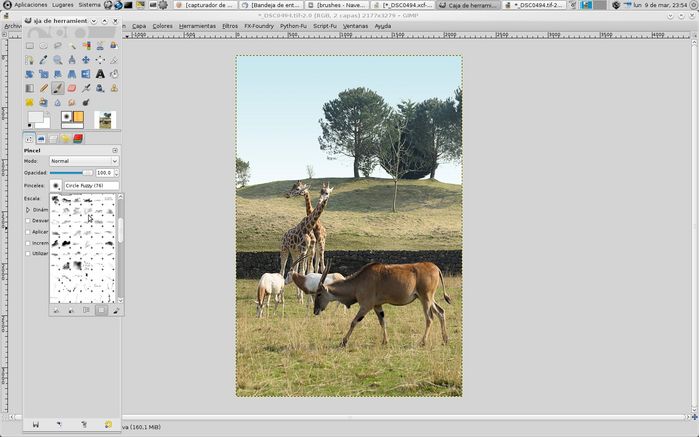Select the Flip tool
Image resolution: width=699 pixels, height=437 pixels.
[x=86, y=74]
